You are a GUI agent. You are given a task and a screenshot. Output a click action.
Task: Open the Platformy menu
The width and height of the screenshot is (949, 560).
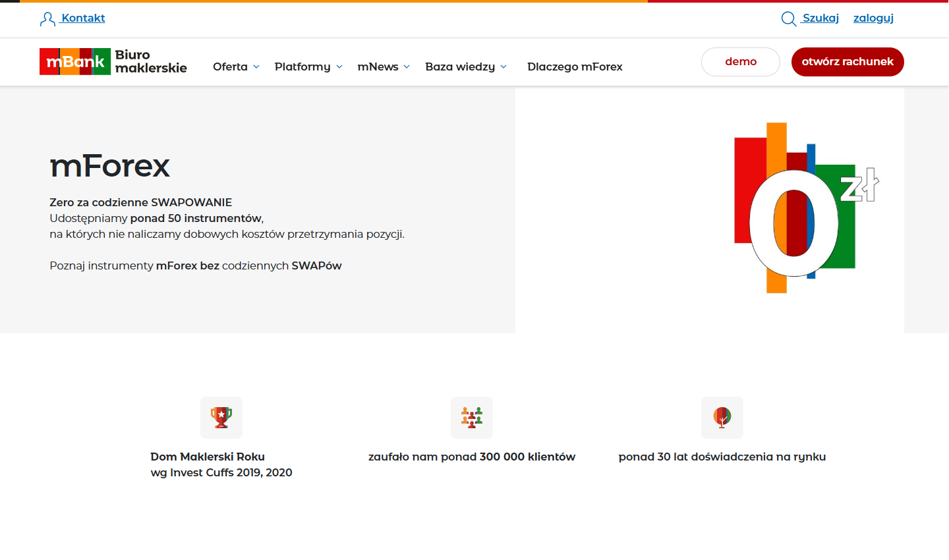pos(302,67)
